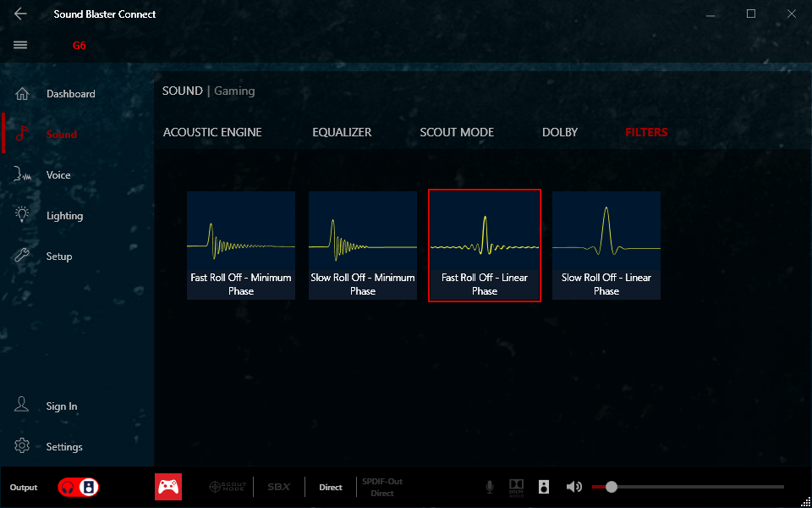Click the Lighting bulb icon
Viewport: 812px width, 508px height.
(x=22, y=215)
